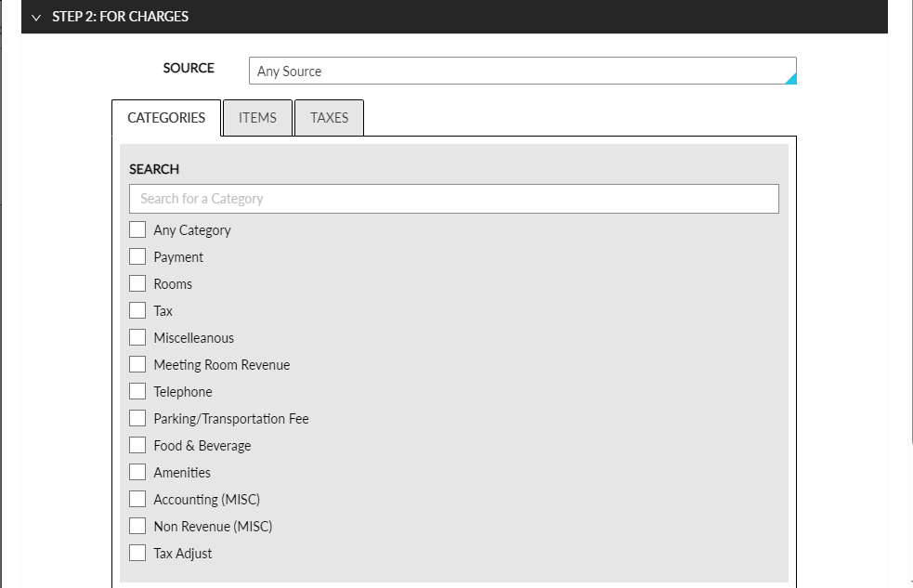
Task: Click the blue corner marker on Source field
Action: coord(790,79)
